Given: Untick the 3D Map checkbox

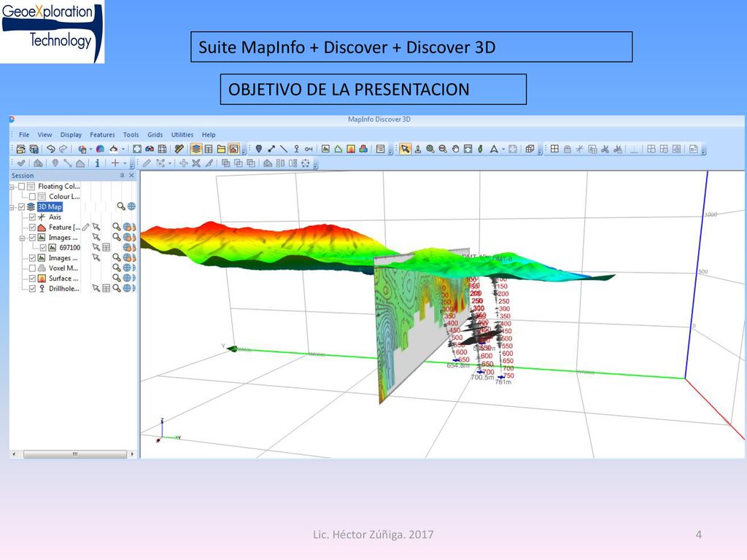Looking at the screenshot, I should tap(21, 206).
